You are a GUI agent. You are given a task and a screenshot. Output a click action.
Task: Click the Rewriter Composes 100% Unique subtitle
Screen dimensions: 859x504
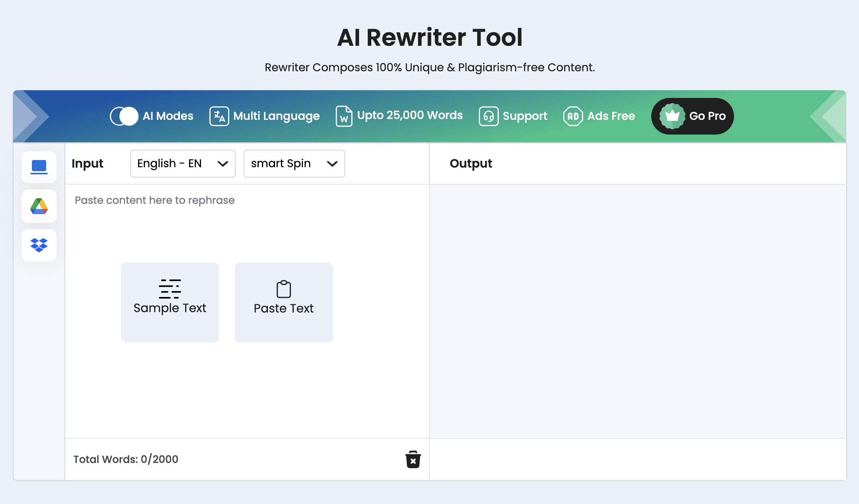coord(430,67)
